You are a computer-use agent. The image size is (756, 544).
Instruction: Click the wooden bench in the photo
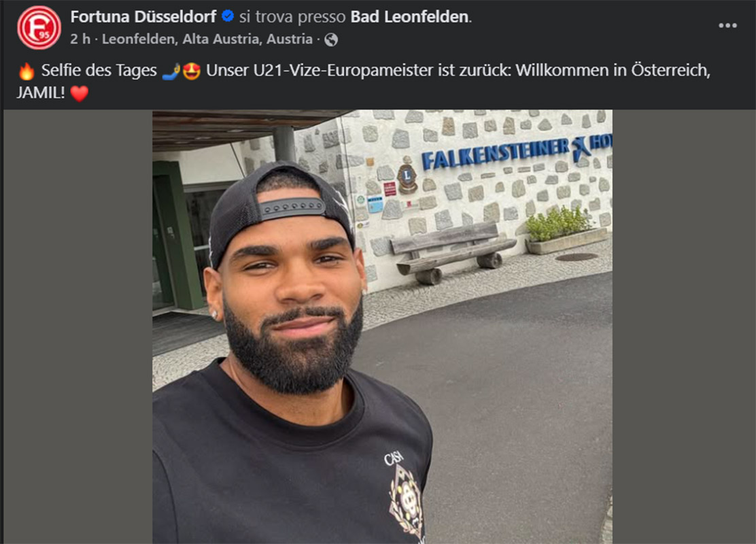point(453,253)
